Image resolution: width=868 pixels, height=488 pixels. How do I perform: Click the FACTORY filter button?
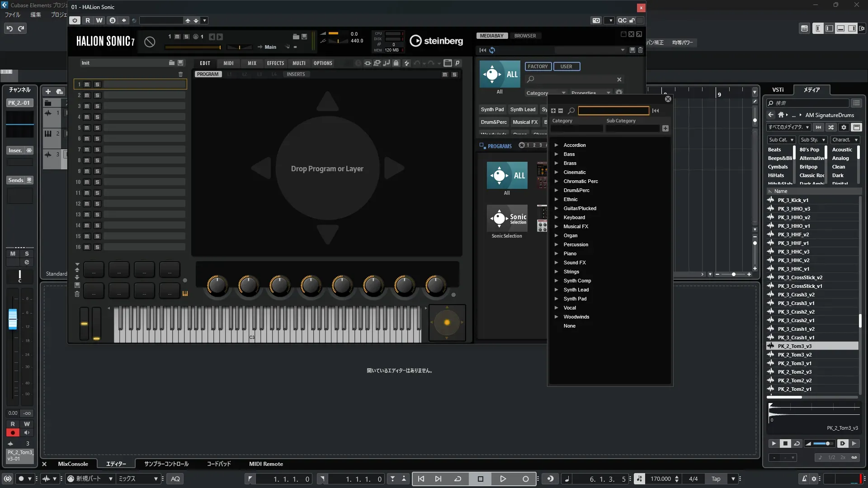click(538, 66)
